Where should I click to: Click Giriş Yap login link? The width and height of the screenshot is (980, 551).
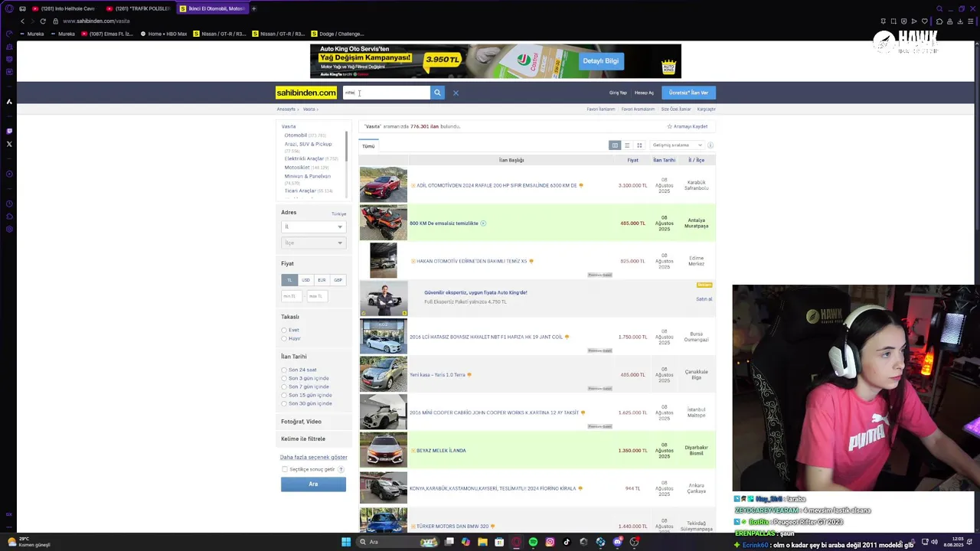[618, 93]
